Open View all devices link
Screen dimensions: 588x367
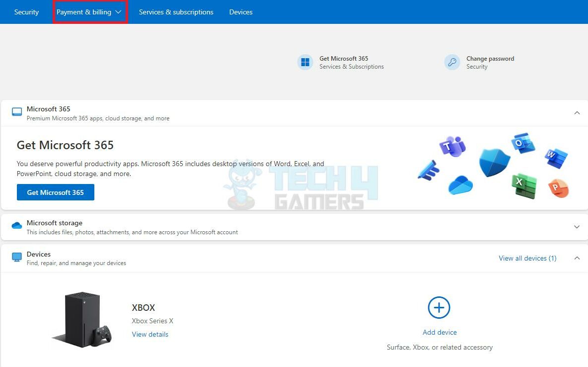click(527, 258)
